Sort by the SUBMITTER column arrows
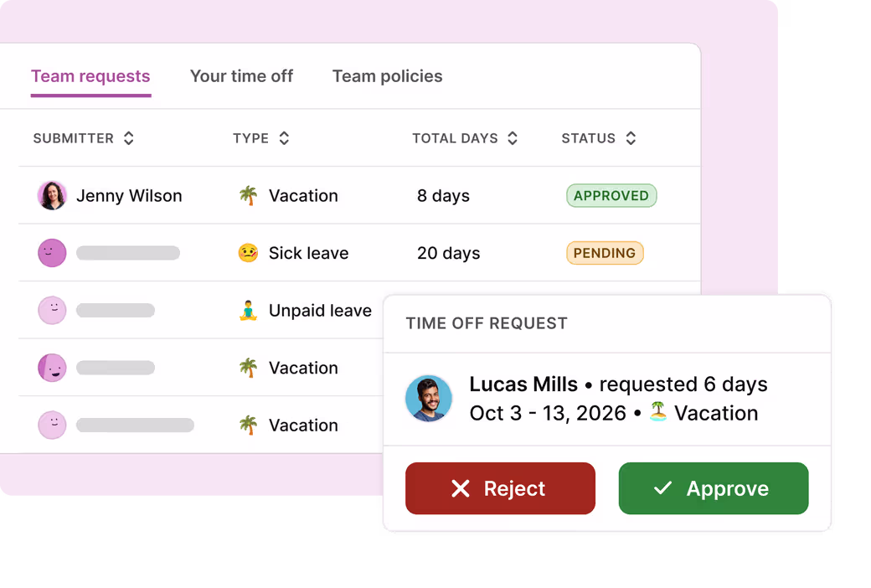 129,138
